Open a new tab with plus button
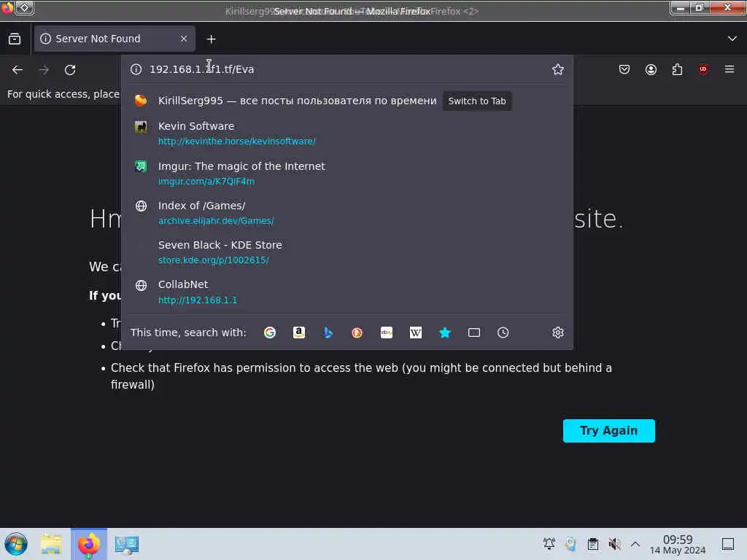This screenshot has width=747, height=560. [x=211, y=39]
